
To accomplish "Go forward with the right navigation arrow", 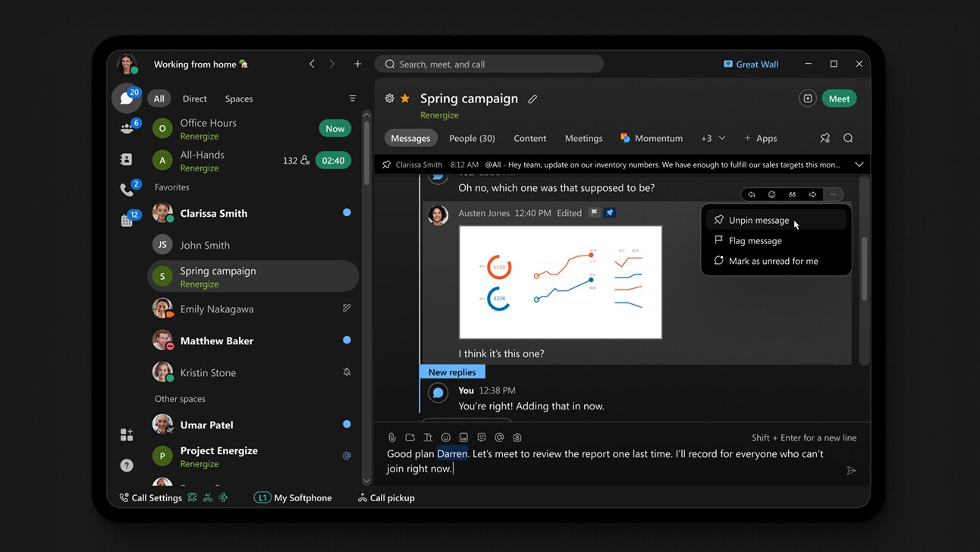I will coord(331,64).
